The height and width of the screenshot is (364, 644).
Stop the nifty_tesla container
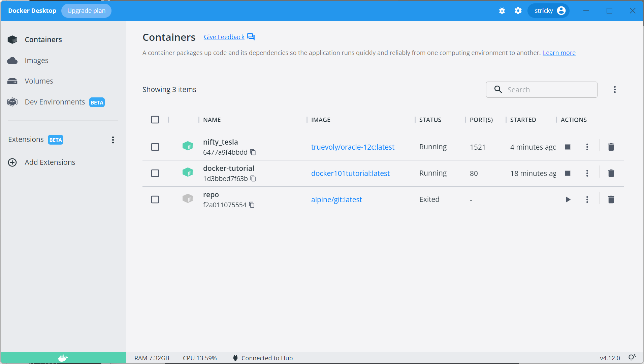(x=568, y=147)
